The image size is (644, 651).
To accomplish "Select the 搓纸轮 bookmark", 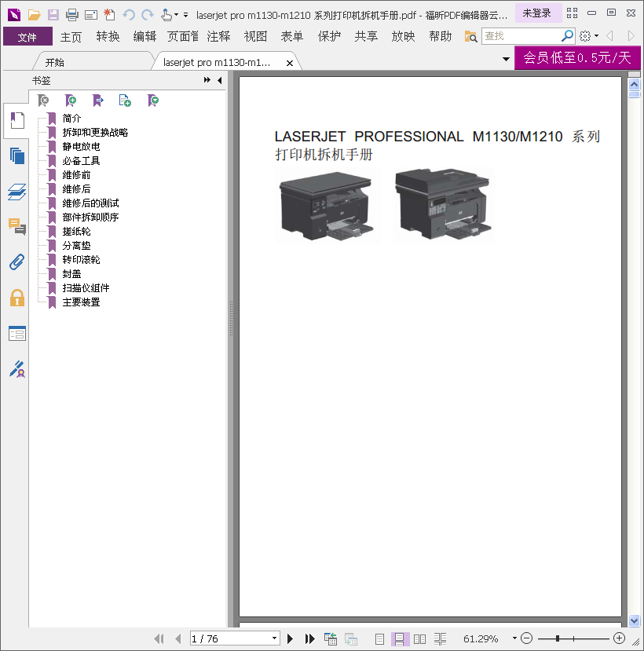I will click(x=76, y=232).
